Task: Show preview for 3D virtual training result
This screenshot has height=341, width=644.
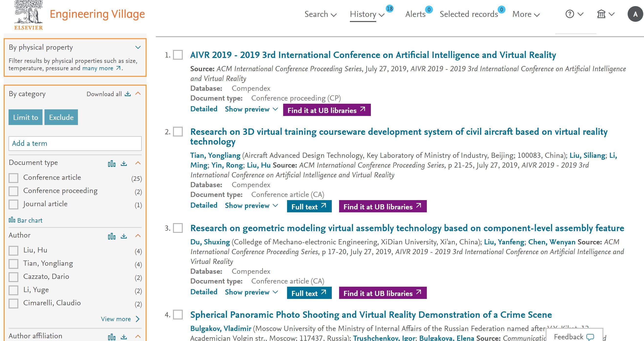Action: click(251, 205)
